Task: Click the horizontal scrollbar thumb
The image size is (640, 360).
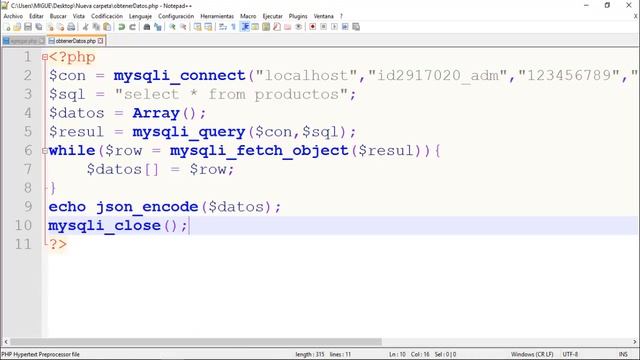Action: click(196, 342)
